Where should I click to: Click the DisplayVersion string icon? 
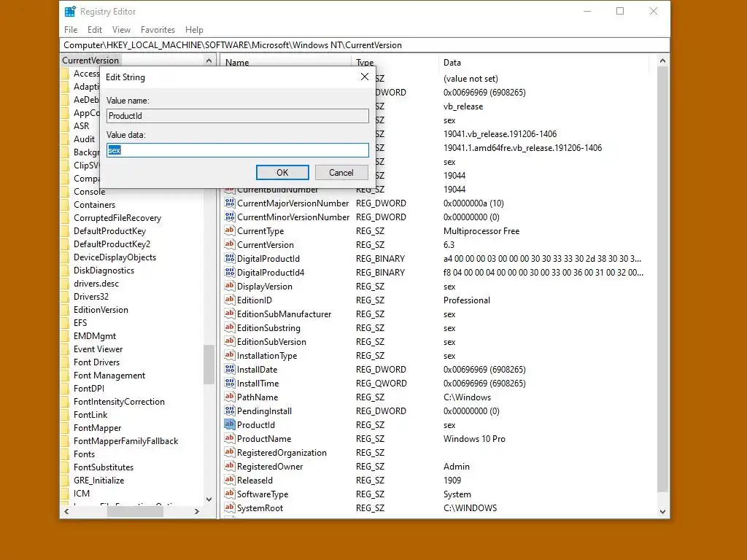coord(230,286)
